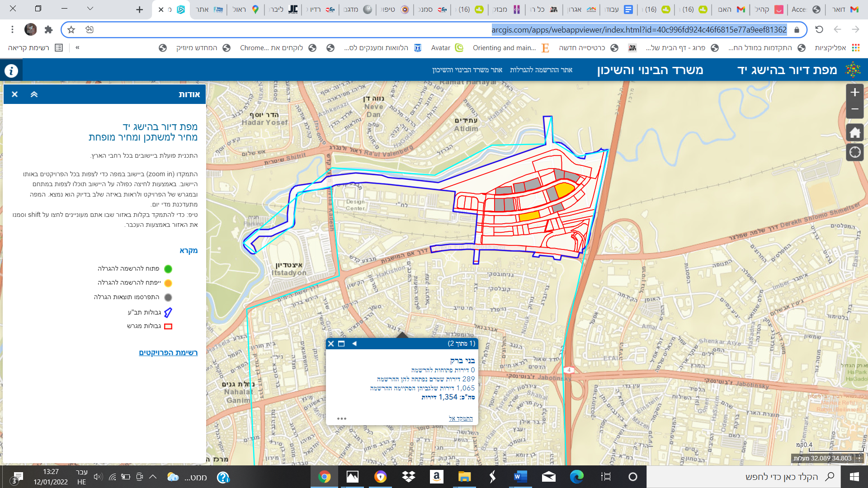Screen dimensions: 868x488
Task: Close the אודות side panel
Action: point(14,94)
